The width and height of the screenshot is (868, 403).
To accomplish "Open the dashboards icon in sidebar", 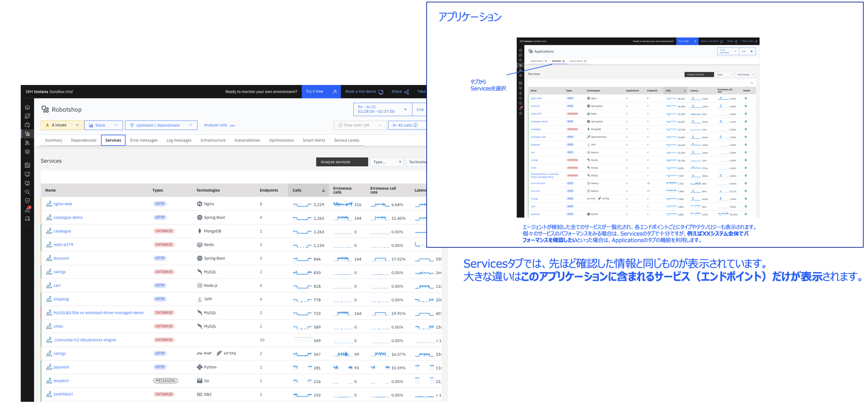I will tap(27, 165).
